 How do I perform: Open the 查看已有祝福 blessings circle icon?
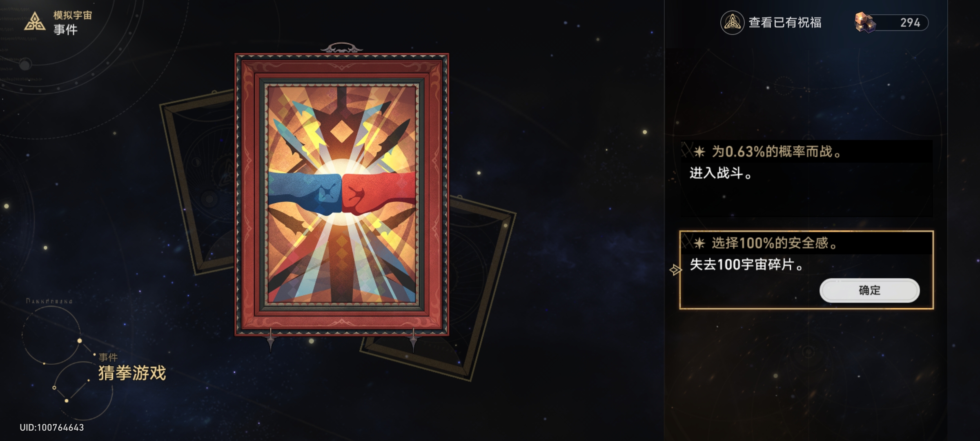732,22
